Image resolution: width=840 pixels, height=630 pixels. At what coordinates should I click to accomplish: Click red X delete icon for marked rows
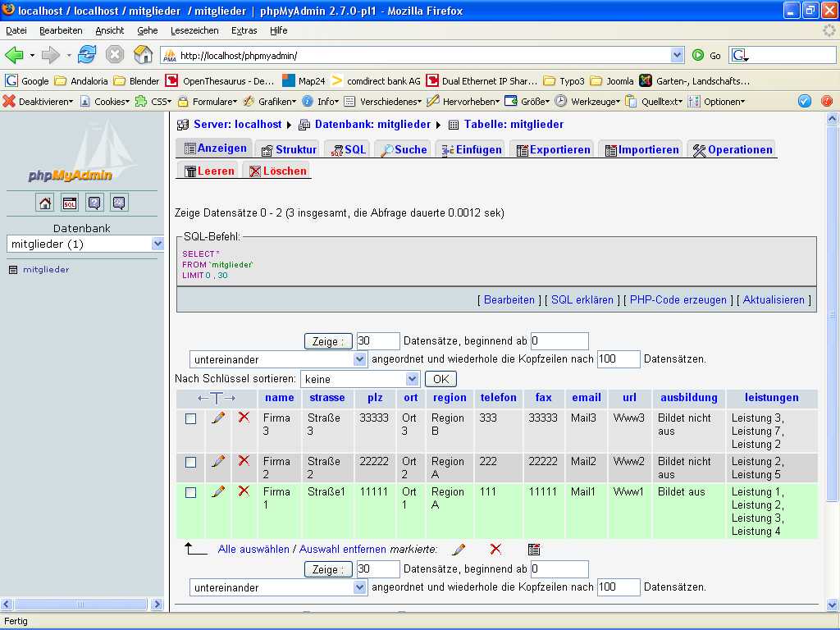coord(495,550)
